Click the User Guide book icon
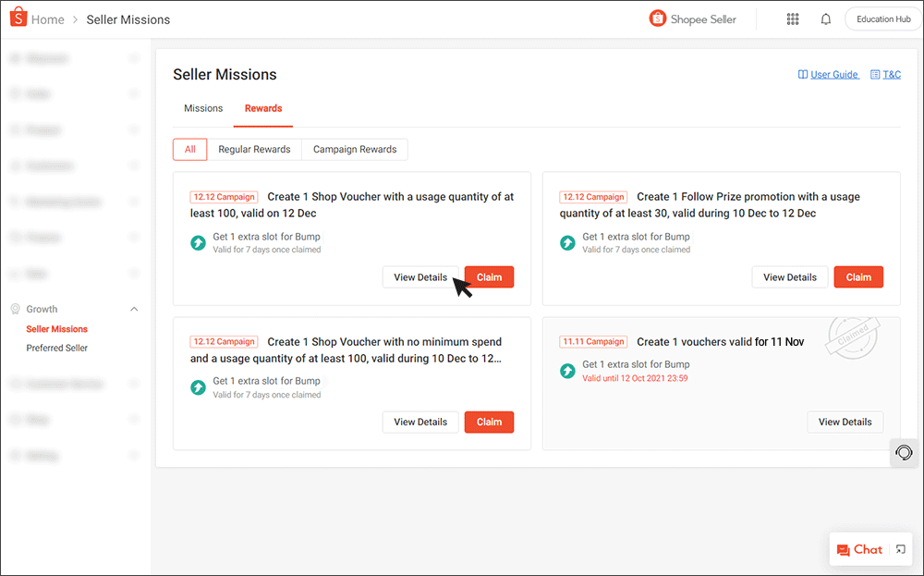 click(x=803, y=74)
